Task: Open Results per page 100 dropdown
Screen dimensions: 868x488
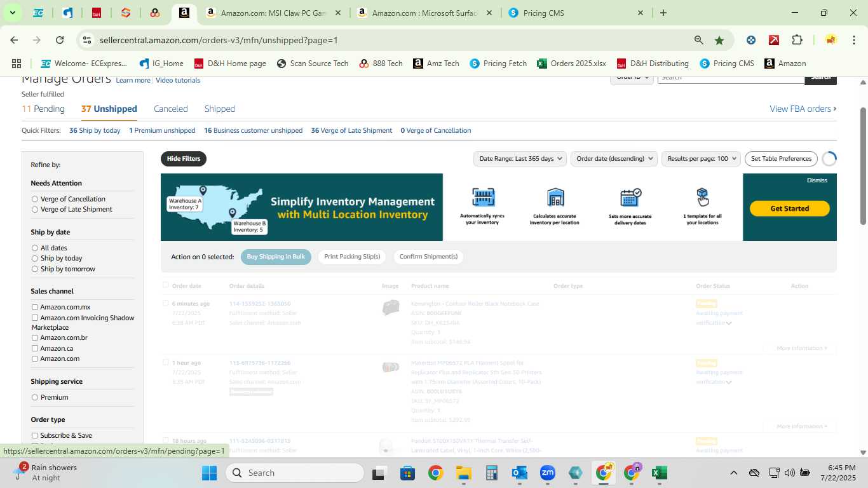Action: click(x=701, y=159)
